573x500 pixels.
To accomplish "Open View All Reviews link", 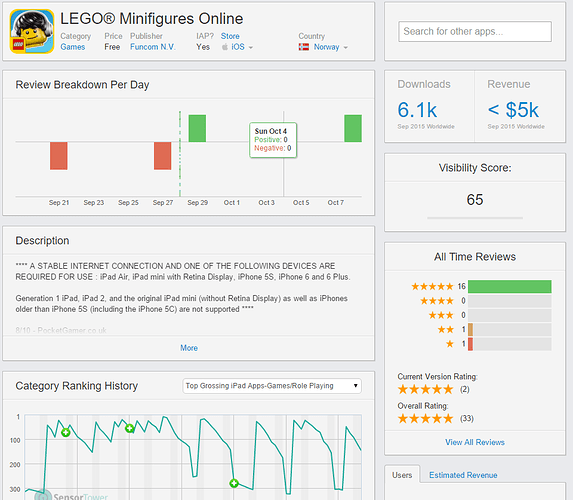I will 475,442.
